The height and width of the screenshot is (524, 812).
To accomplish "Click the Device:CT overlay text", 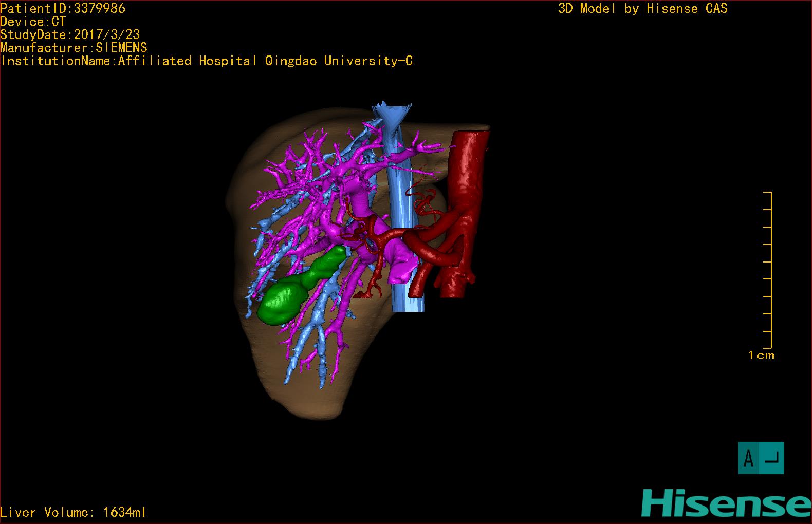I will pos(33,22).
